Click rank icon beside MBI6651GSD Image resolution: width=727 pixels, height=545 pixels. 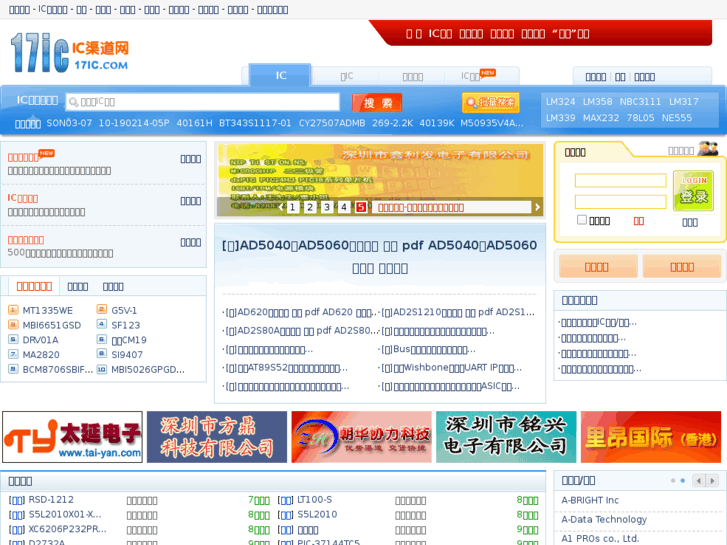(x=13, y=325)
